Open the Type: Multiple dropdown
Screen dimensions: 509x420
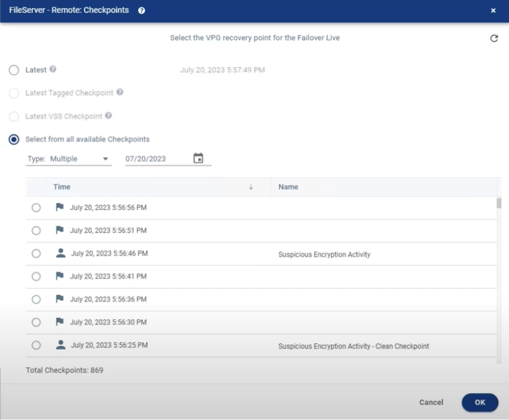(69, 159)
